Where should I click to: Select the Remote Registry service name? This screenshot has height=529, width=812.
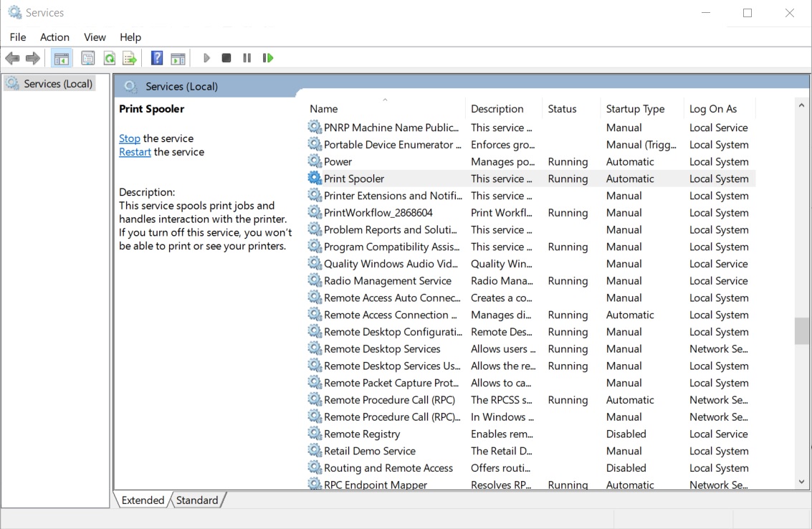(x=362, y=434)
